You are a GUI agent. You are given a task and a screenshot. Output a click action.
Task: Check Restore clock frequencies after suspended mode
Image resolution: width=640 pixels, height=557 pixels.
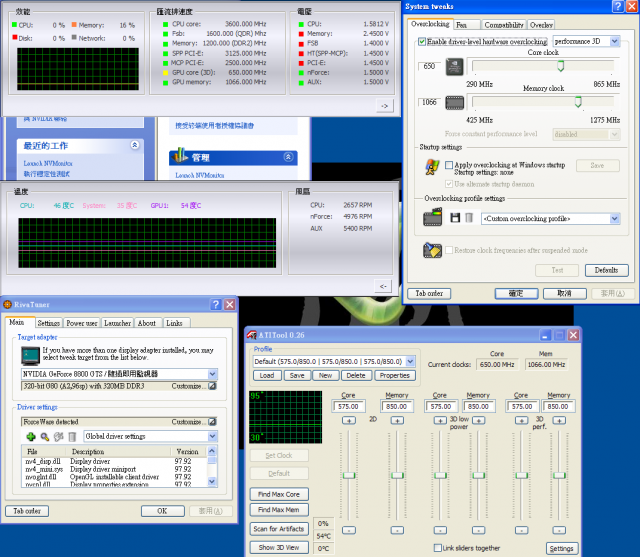point(449,250)
